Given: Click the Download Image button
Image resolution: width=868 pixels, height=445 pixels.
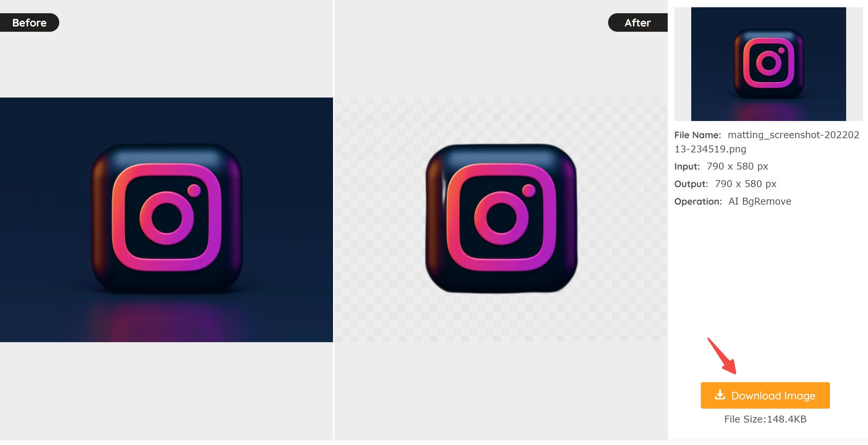Looking at the screenshot, I should pos(765,395).
